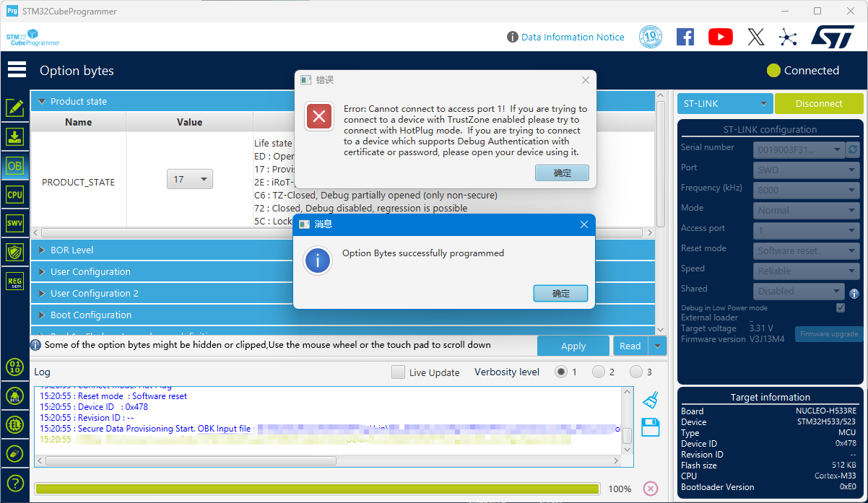
Task: Open the Reset mode dropdown
Action: [806, 251]
